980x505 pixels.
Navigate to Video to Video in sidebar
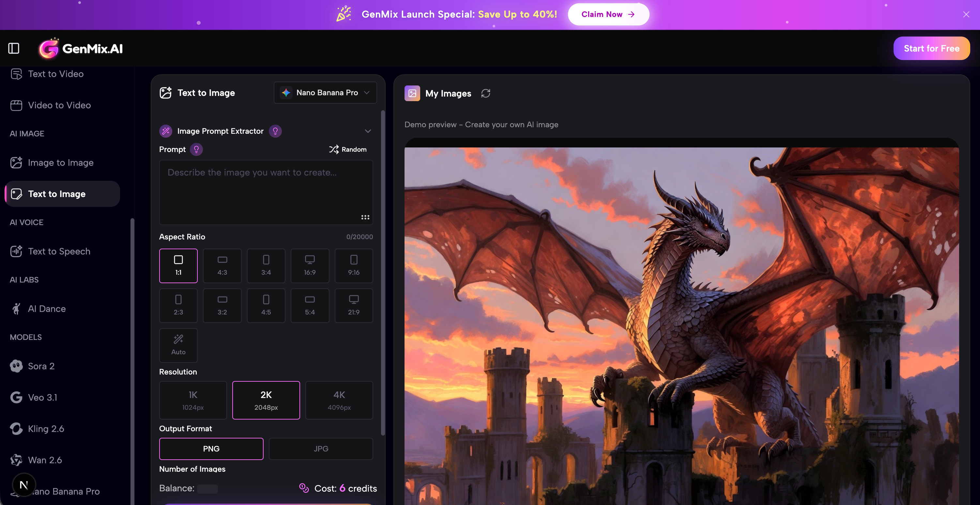pyautogui.click(x=59, y=105)
